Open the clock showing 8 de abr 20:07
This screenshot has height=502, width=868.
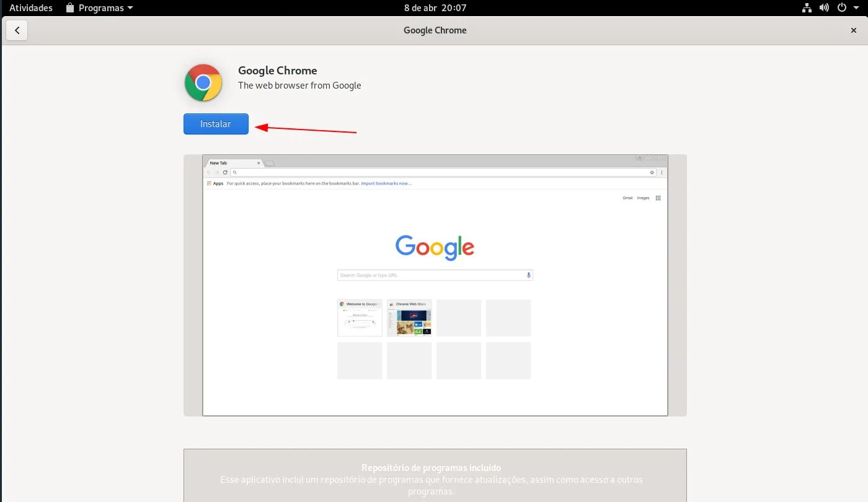(435, 8)
